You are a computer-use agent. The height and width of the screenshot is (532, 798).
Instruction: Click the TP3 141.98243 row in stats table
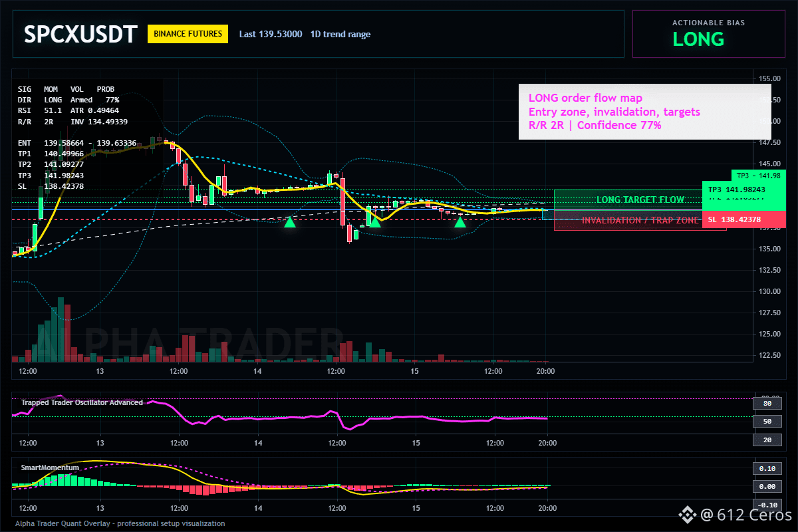pos(51,176)
